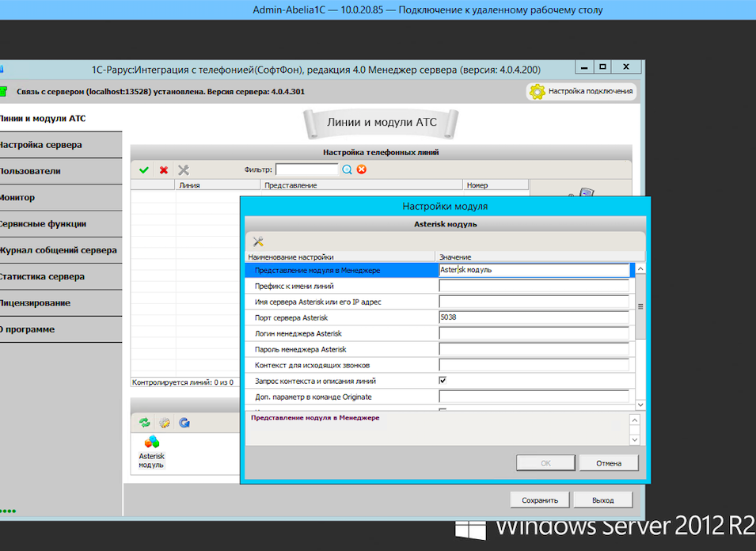
Task: Click the magnifier search icon beside Фильтр
Action: click(348, 169)
